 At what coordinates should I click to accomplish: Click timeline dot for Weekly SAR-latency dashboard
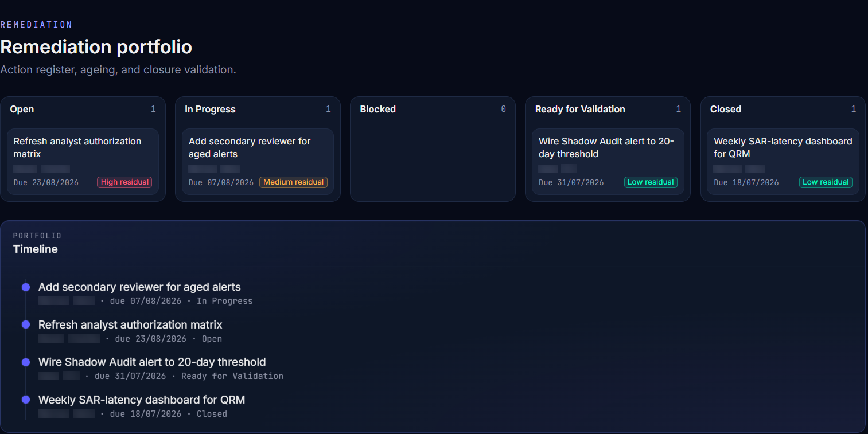click(26, 400)
